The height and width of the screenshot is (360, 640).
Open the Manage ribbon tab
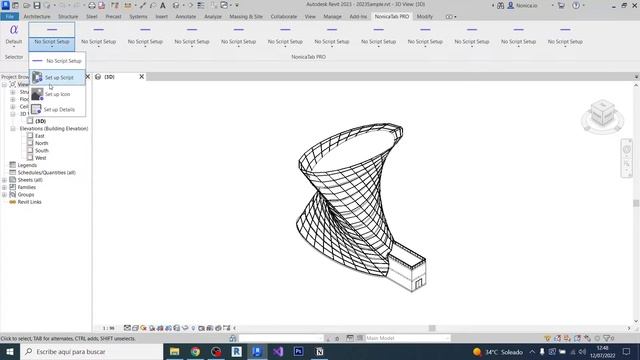pos(332,16)
